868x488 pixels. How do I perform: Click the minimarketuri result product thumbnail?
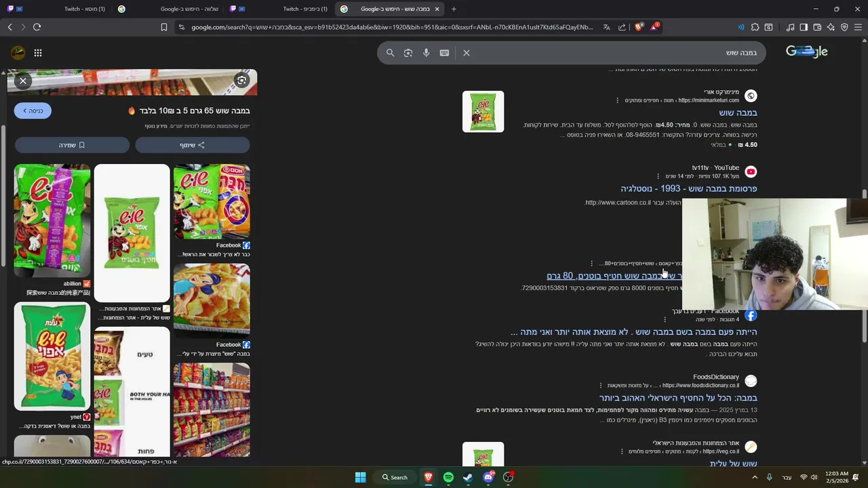(483, 112)
